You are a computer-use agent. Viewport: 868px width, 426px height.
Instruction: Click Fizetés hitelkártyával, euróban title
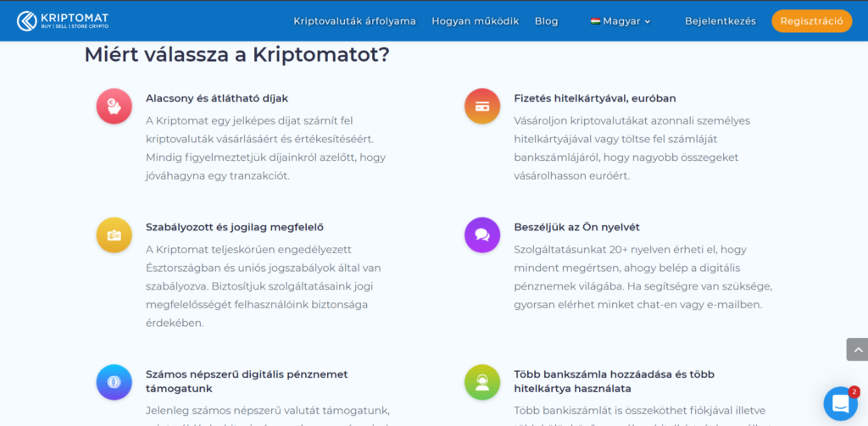point(595,98)
